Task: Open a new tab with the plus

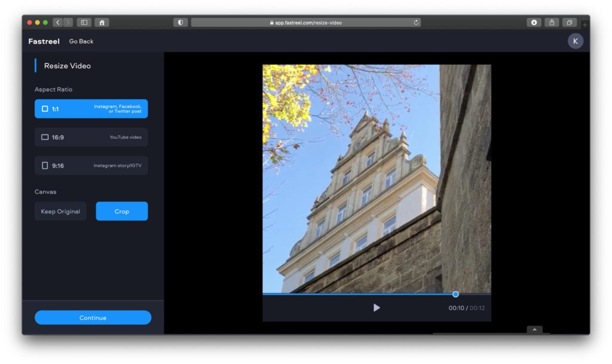Action: click(583, 25)
